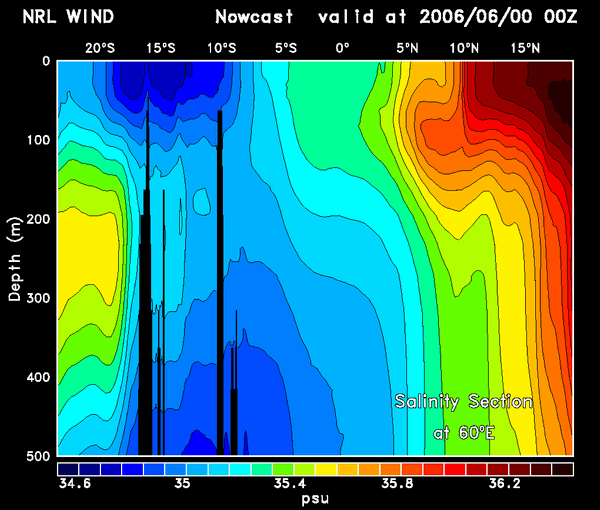Select the '2006/06/00' date text
Viewport: 600px width, 510px height.
(476, 17)
